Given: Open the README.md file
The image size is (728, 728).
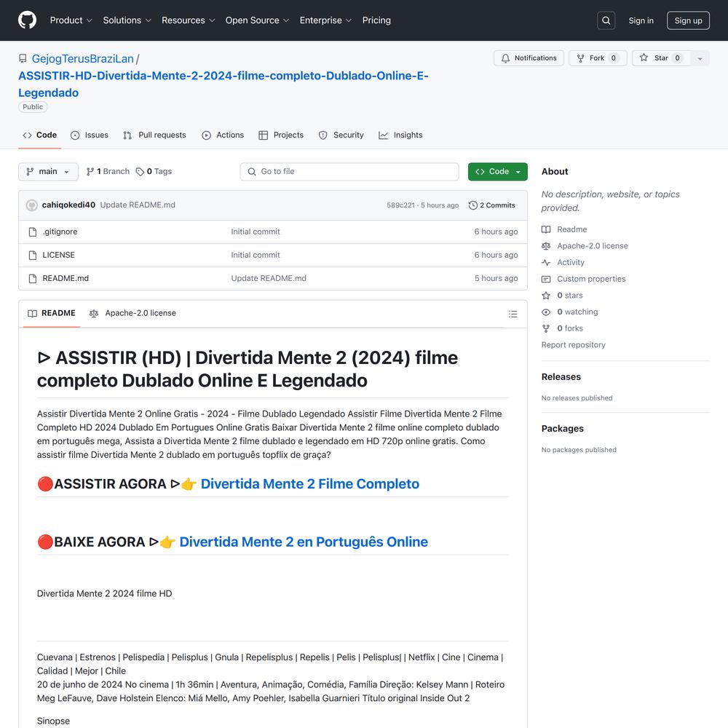Looking at the screenshot, I should 66,278.
